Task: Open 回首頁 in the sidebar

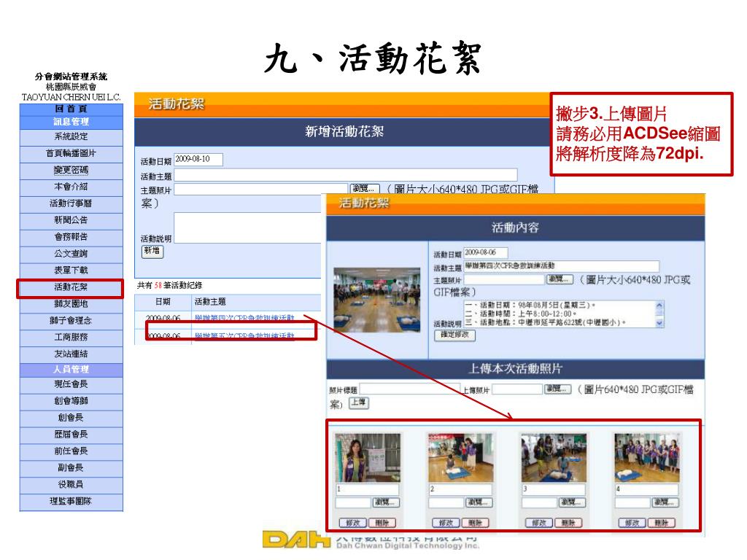Action: tap(71, 109)
